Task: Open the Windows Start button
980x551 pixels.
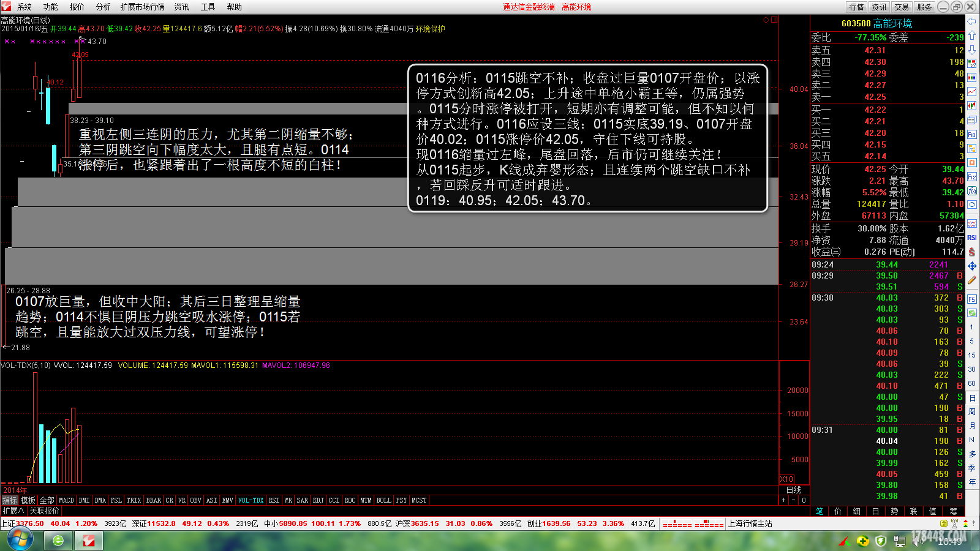Action: 19,540
